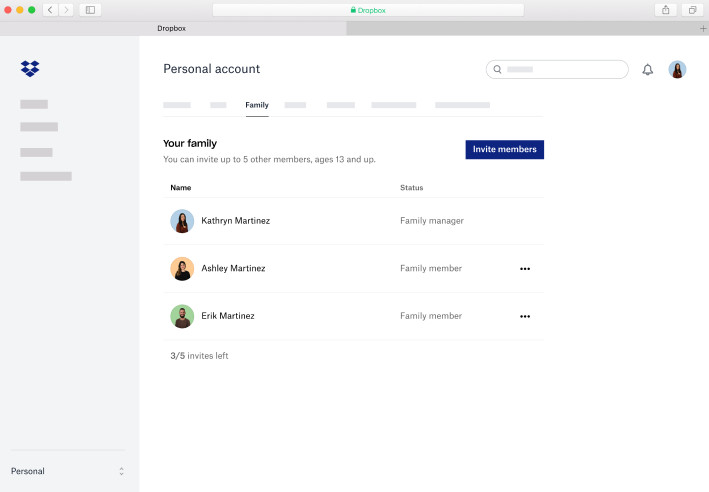Select the Family tab
Screen dimensions: 709x492
[x=257, y=105]
